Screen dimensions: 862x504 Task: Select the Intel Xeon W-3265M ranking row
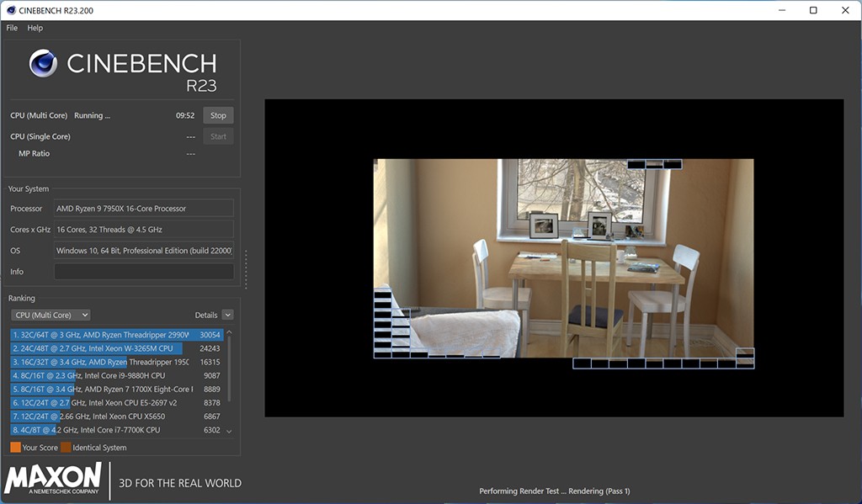click(x=116, y=348)
